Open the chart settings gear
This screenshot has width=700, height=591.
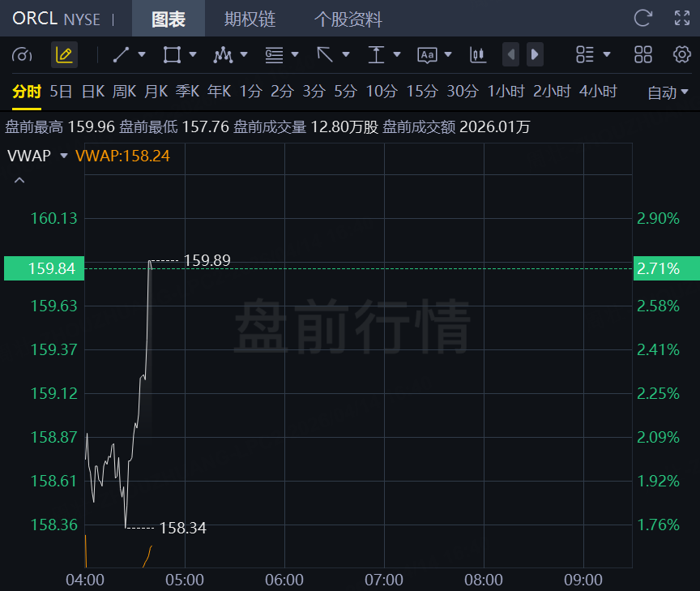pos(681,54)
